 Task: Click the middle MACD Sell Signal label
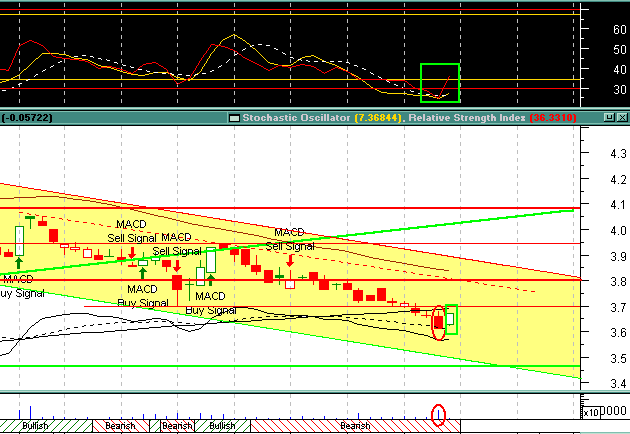point(177,244)
